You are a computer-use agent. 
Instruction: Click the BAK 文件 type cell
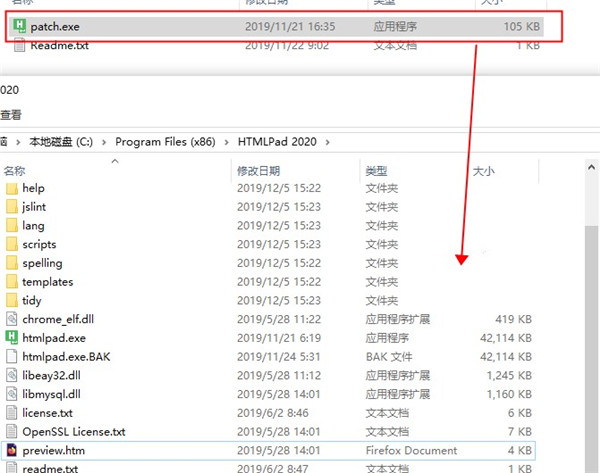(x=389, y=357)
